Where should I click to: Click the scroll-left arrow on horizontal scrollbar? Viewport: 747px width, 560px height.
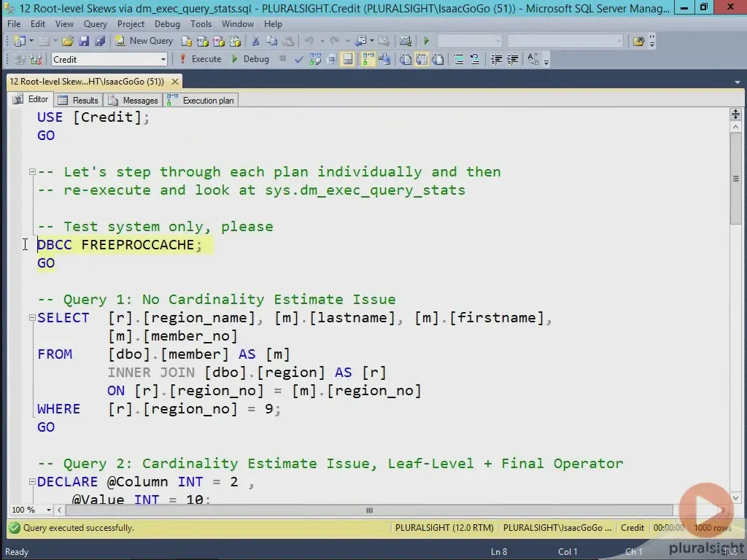(x=60, y=510)
